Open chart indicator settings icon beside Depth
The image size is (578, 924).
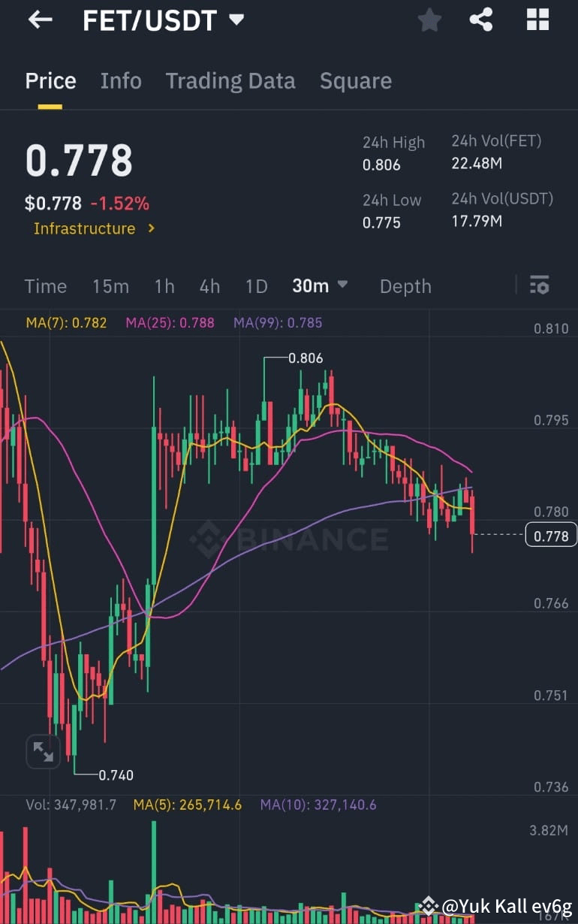(540, 285)
